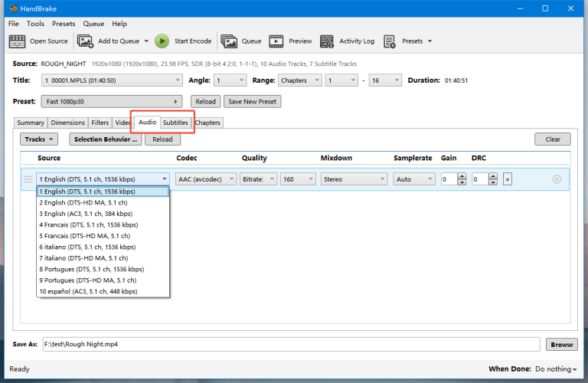
Task: Open the Mixdown Stereo dropdown
Action: (354, 179)
